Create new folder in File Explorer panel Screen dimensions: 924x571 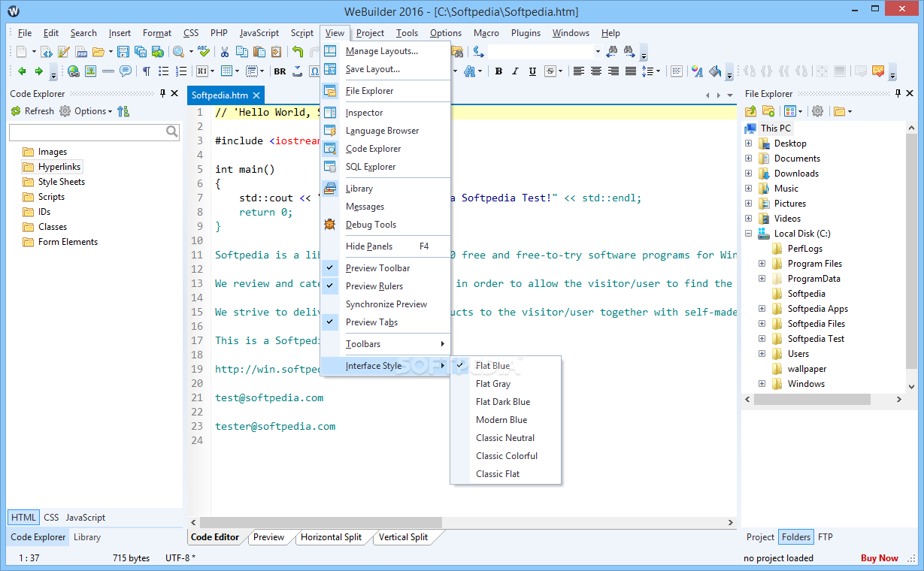click(x=768, y=111)
